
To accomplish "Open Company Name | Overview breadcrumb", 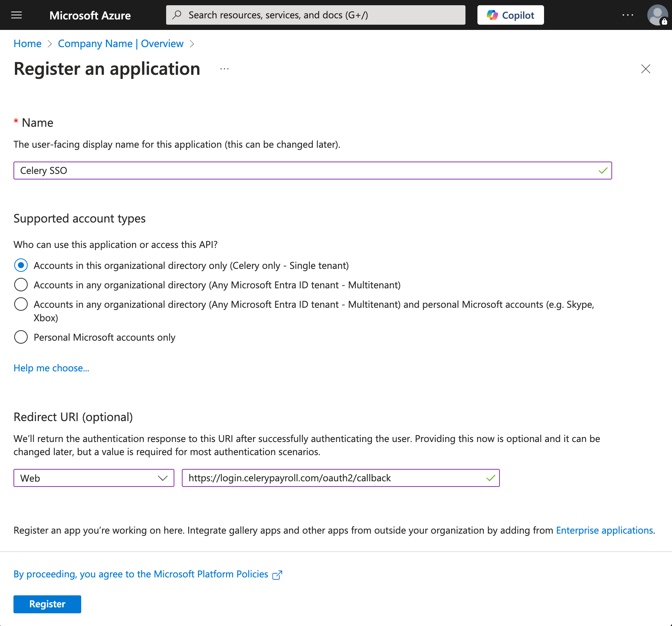I will tap(120, 44).
